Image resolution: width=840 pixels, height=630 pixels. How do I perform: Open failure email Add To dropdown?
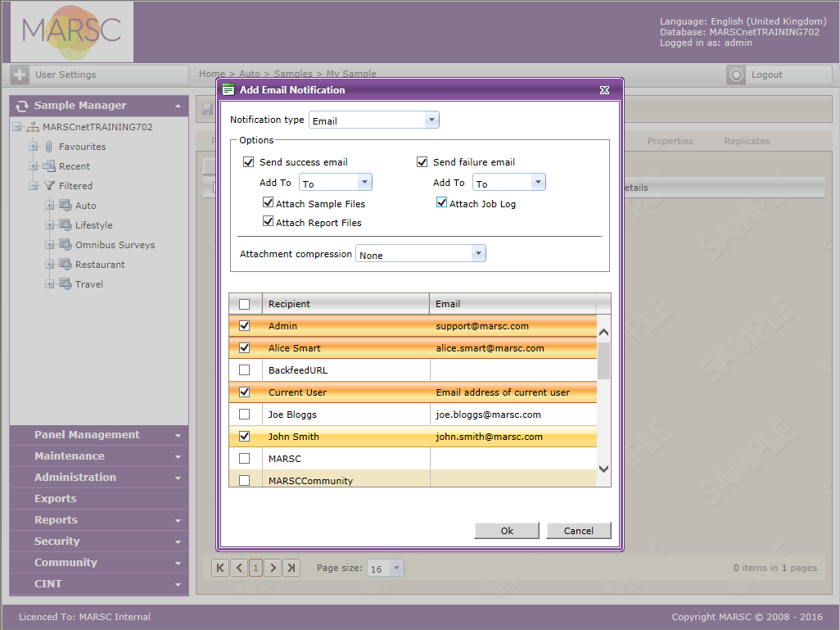coord(538,183)
